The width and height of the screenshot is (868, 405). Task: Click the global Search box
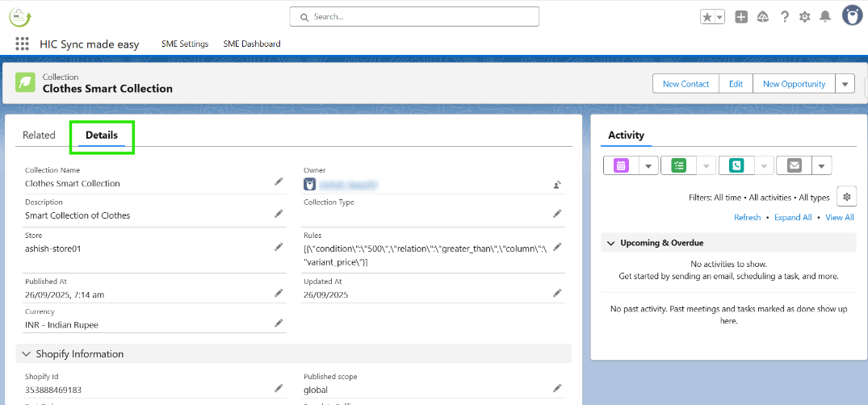click(x=414, y=16)
